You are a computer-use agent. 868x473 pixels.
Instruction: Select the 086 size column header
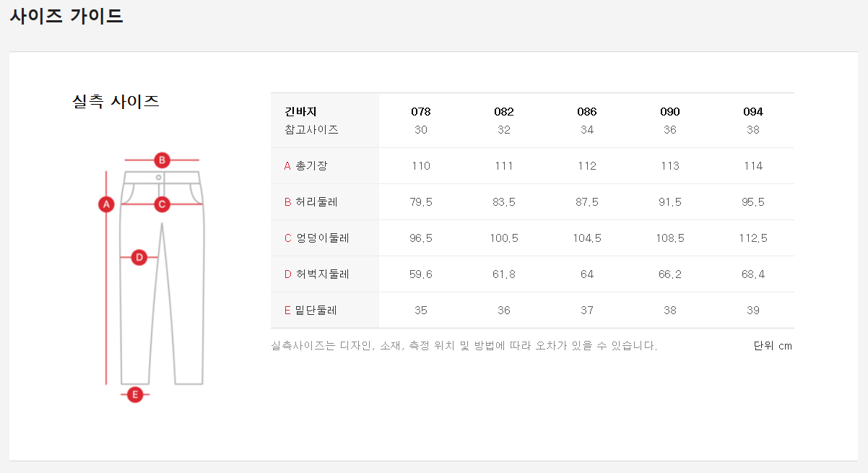click(587, 112)
